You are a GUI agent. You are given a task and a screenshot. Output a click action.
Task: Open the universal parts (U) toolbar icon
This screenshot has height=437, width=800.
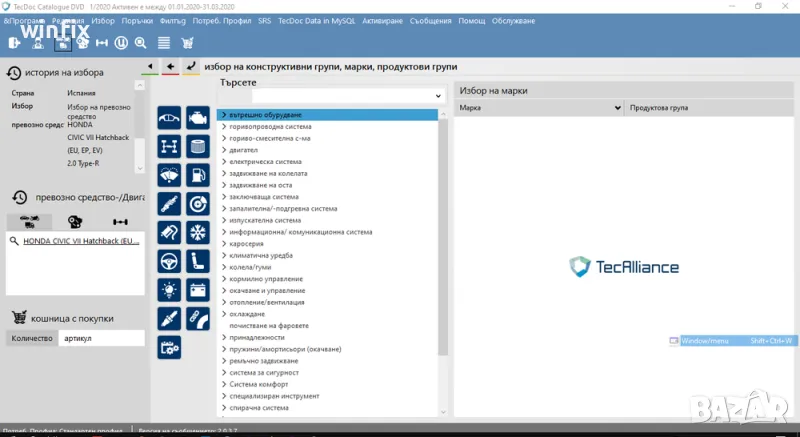pyautogui.click(x=121, y=43)
